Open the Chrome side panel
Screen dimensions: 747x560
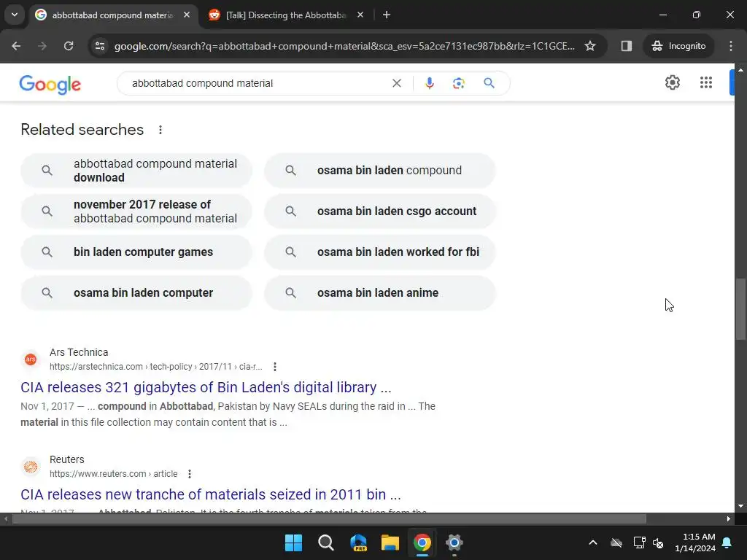pyautogui.click(x=627, y=46)
